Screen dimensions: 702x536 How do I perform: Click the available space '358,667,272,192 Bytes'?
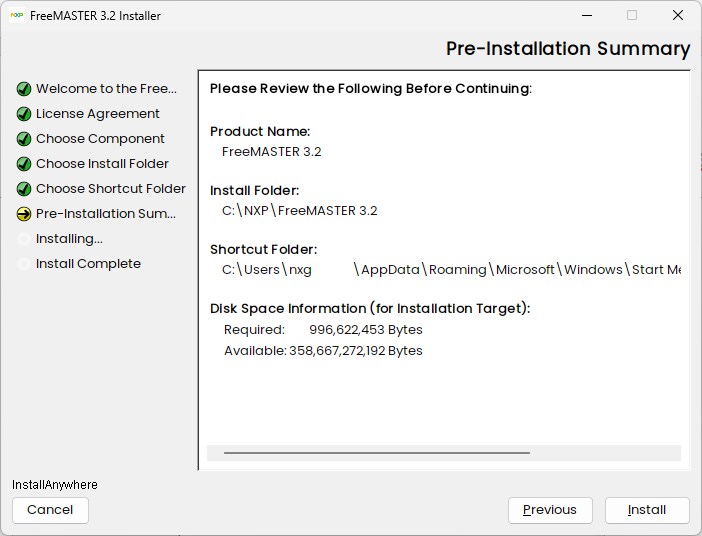[x=356, y=351]
